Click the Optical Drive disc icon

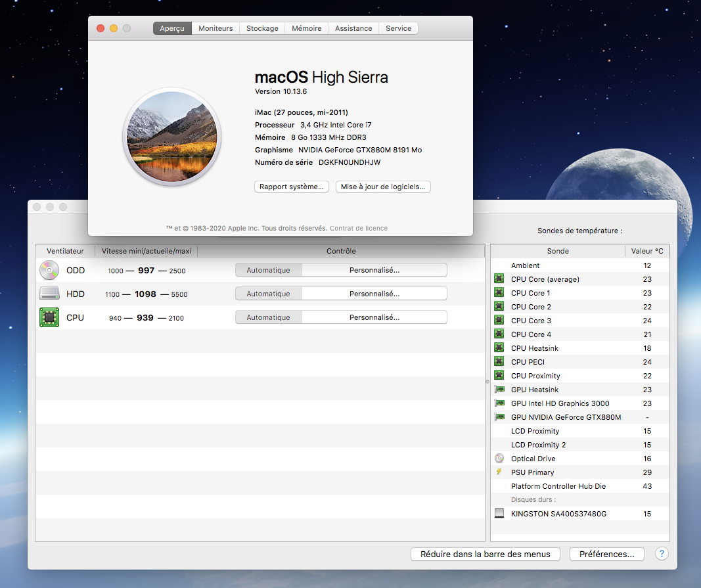tap(499, 459)
